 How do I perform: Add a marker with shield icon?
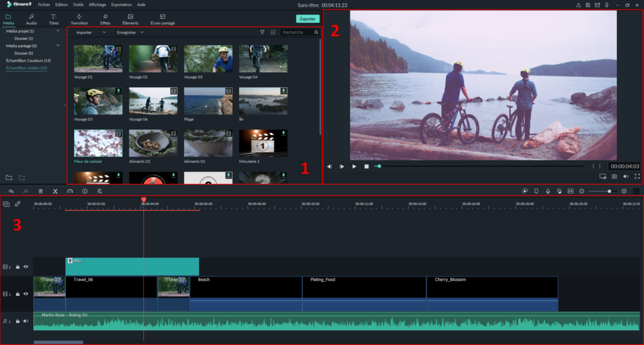(x=536, y=191)
